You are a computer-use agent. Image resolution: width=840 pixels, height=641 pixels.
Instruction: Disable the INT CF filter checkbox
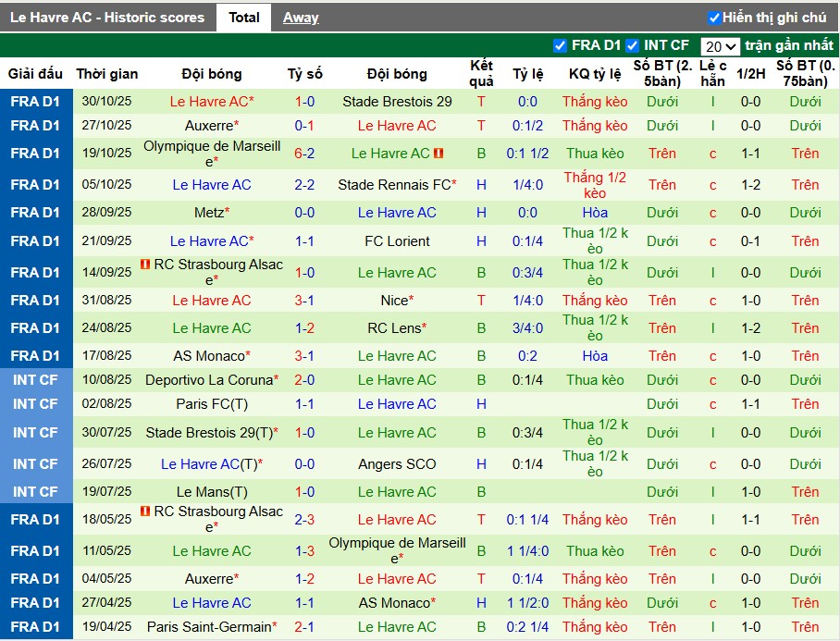coord(633,45)
